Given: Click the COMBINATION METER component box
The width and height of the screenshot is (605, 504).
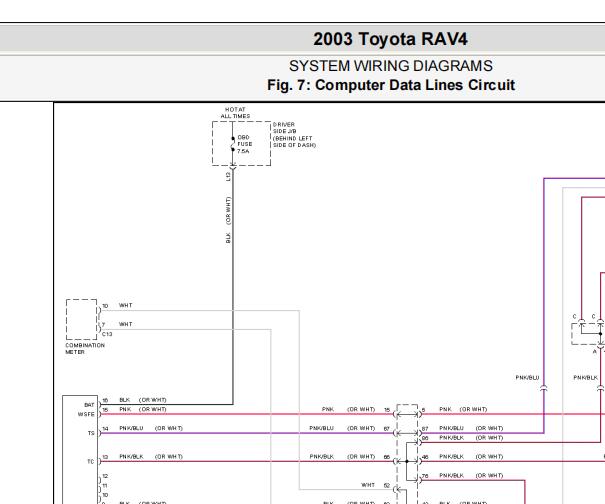Looking at the screenshot, I should (81, 320).
